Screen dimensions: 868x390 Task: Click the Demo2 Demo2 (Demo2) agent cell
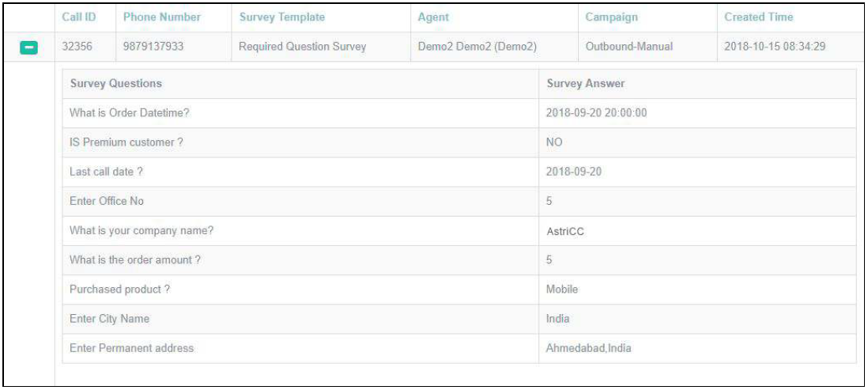(x=477, y=47)
